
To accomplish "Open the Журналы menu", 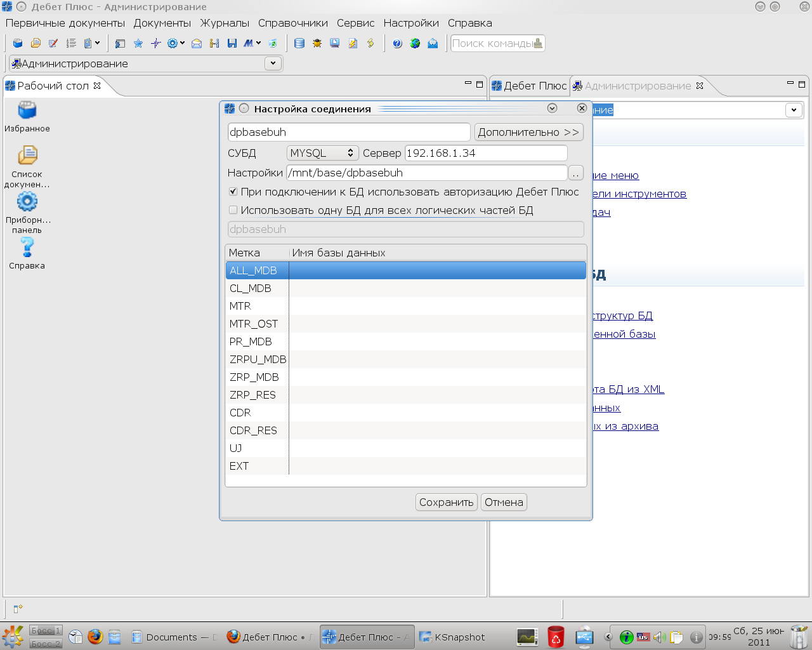I will [x=225, y=23].
